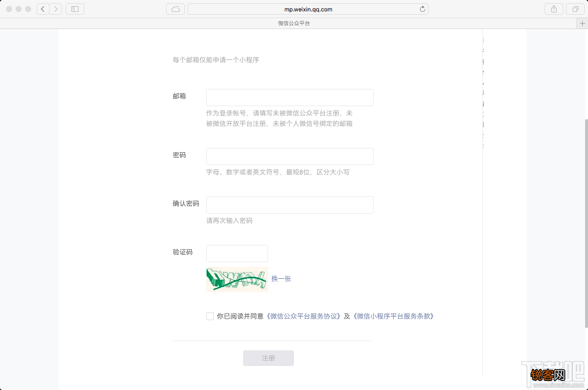
Task: Click hint text 请再次输入密码
Action: pos(229,221)
